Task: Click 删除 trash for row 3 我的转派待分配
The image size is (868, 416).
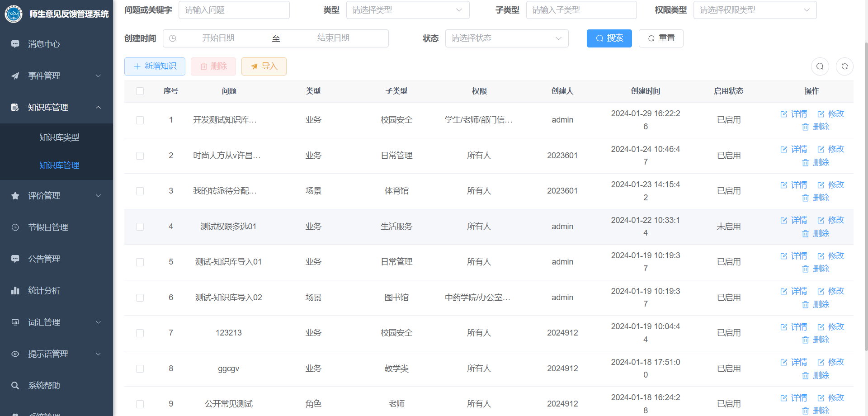Action: click(816, 198)
